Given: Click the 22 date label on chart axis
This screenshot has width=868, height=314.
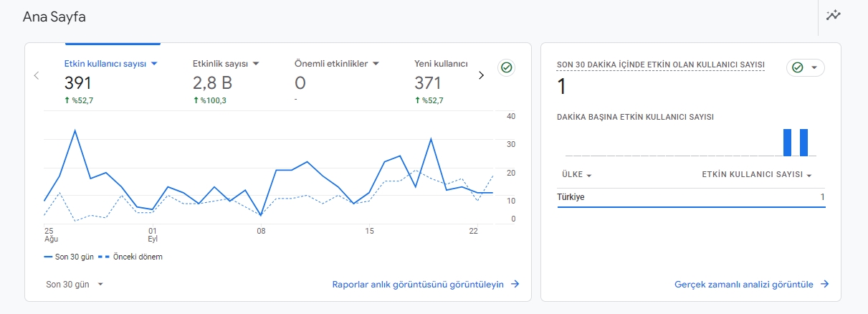Looking at the screenshot, I should [x=473, y=231].
